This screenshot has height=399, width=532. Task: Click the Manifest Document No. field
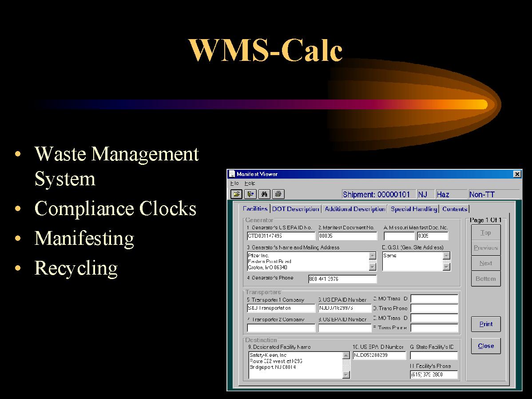coord(347,236)
